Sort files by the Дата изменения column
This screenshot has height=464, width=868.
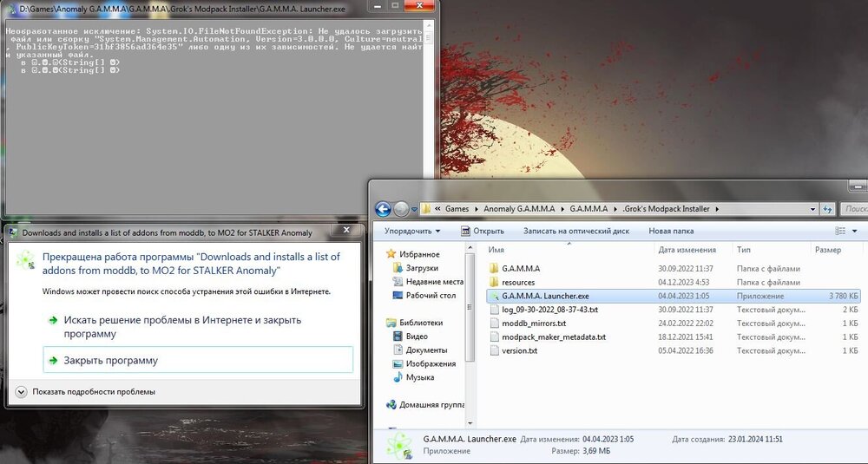tap(686, 250)
